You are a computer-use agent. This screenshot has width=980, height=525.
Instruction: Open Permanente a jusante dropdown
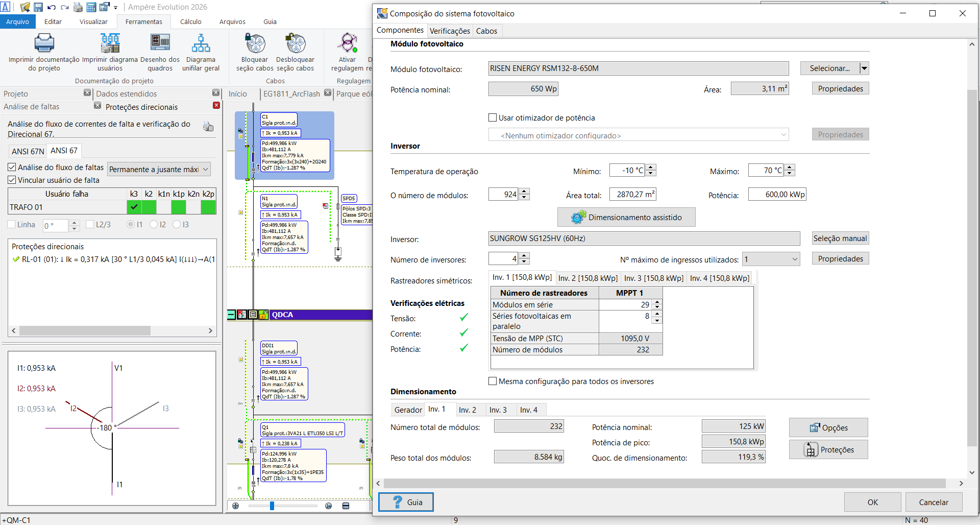click(x=159, y=170)
